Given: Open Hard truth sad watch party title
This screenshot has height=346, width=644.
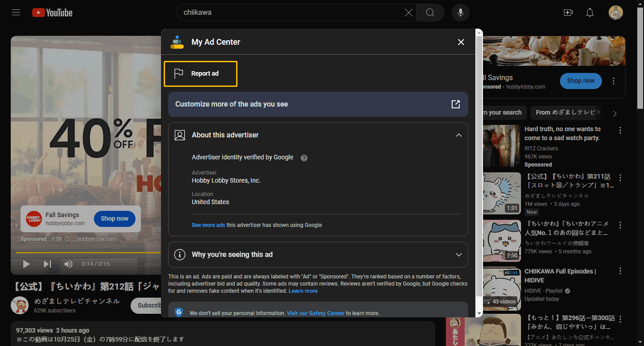Looking at the screenshot, I should pos(563,133).
